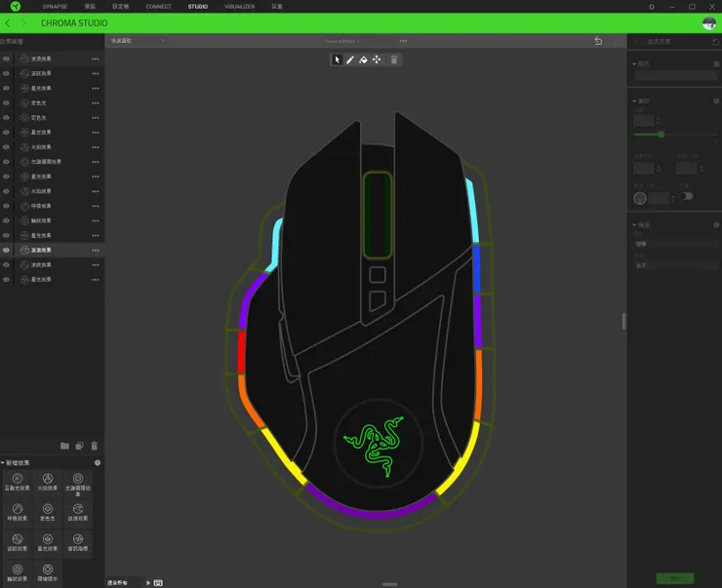This screenshot has height=588, width=722.
Task: Open options menu of the 光譜循環效果 layer
Action: [x=96, y=162]
